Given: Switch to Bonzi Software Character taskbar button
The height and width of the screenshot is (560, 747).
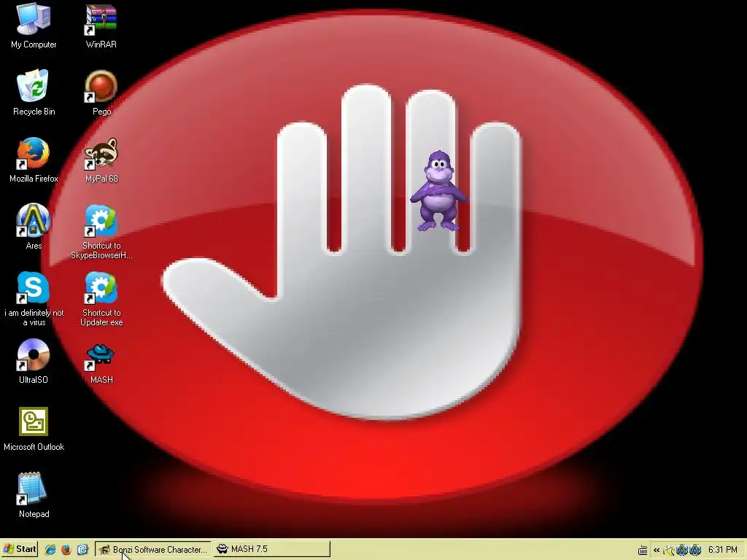Looking at the screenshot, I should click(x=153, y=549).
